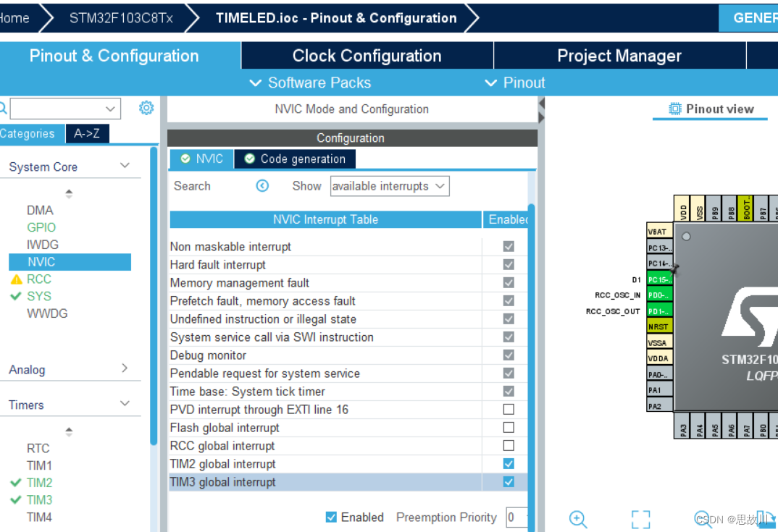Click Time base System tick timer checkbox
This screenshot has height=532, width=778.
tap(509, 391)
